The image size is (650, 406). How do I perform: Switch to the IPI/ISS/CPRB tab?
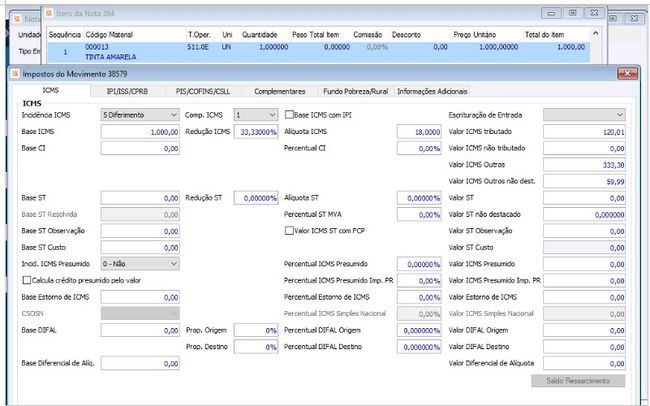[127, 91]
